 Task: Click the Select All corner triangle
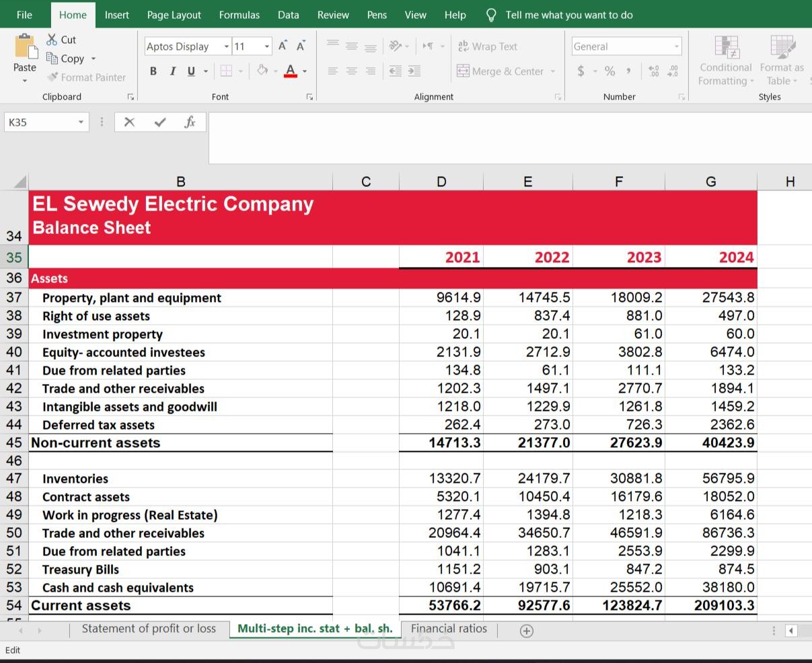click(x=20, y=181)
